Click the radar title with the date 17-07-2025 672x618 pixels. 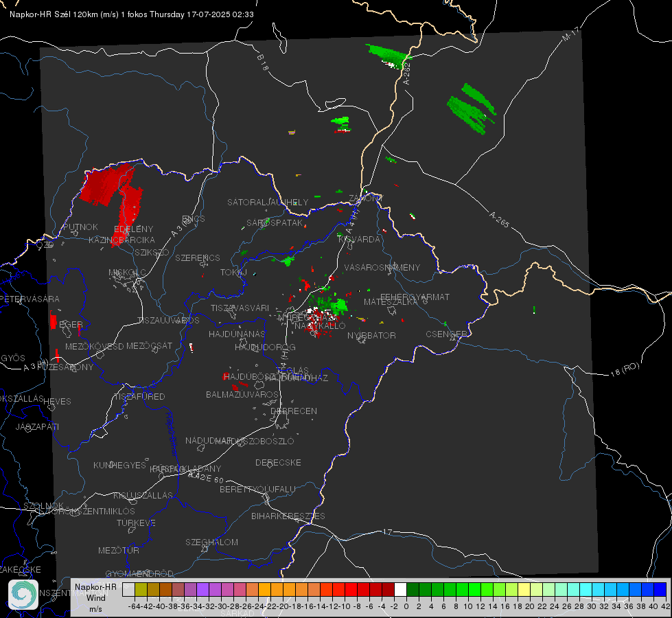pos(132,14)
